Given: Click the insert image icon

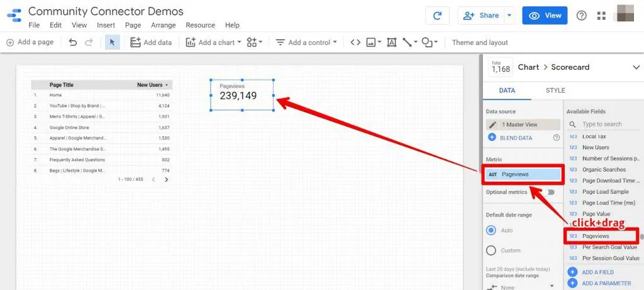Looking at the screenshot, I should (371, 42).
